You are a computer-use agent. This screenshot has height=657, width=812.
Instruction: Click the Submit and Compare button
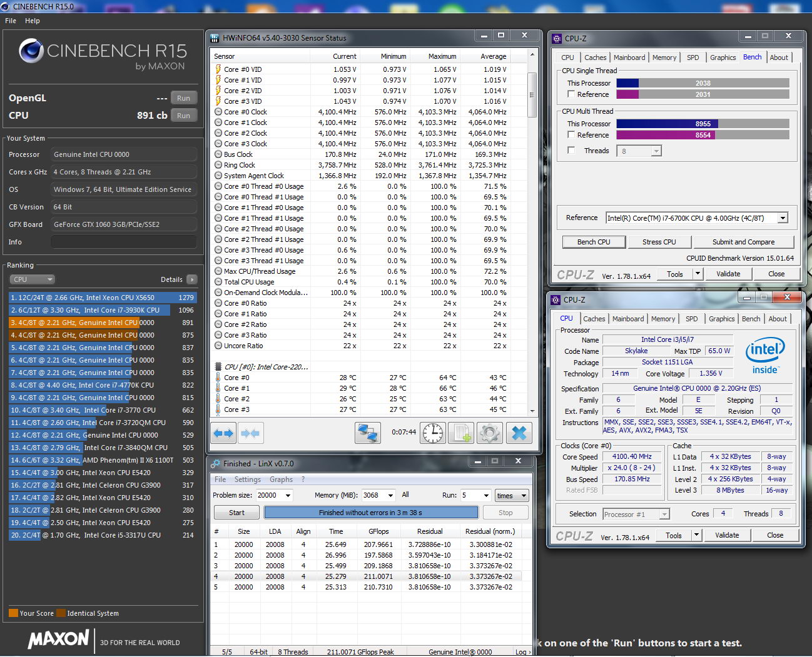[x=743, y=242]
